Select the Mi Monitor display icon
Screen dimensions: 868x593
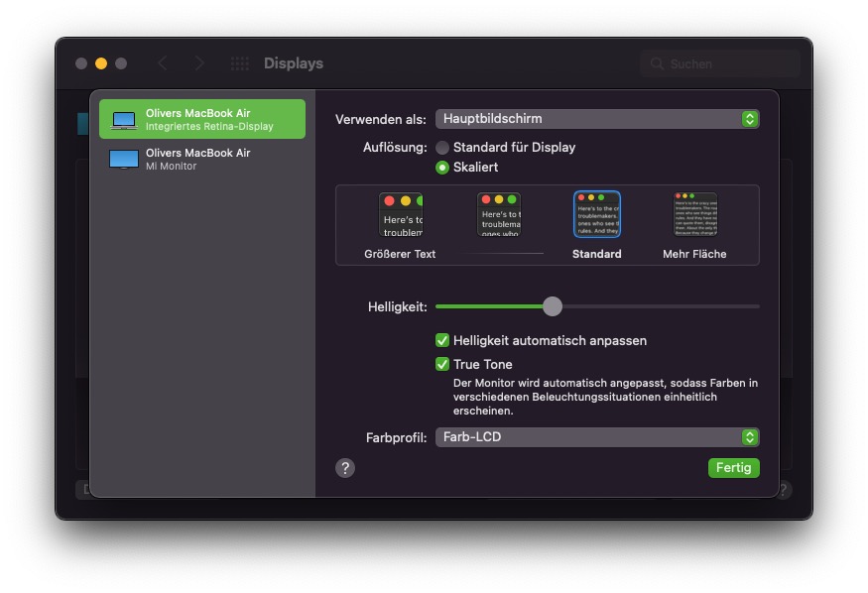click(x=124, y=160)
